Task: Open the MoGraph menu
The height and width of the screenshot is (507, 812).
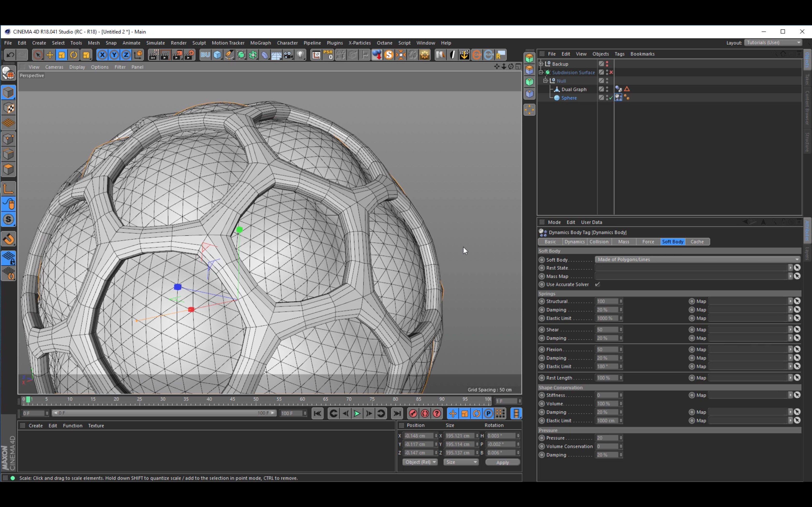Action: tap(260, 43)
